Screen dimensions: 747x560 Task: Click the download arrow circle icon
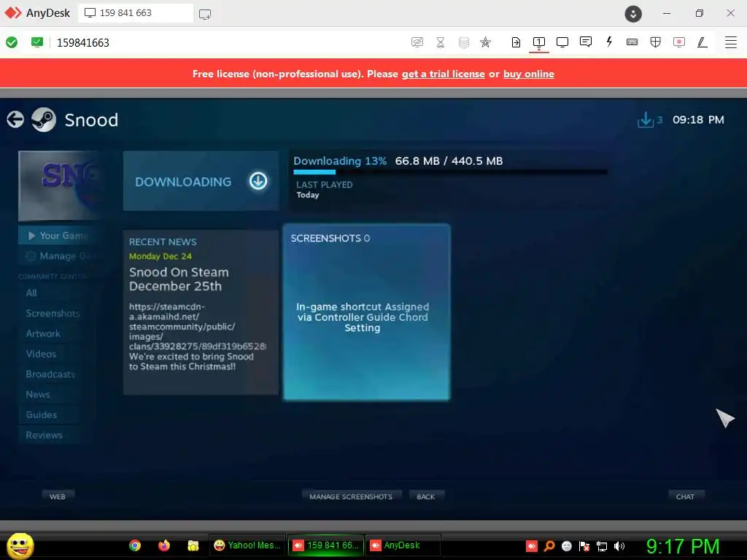click(258, 181)
